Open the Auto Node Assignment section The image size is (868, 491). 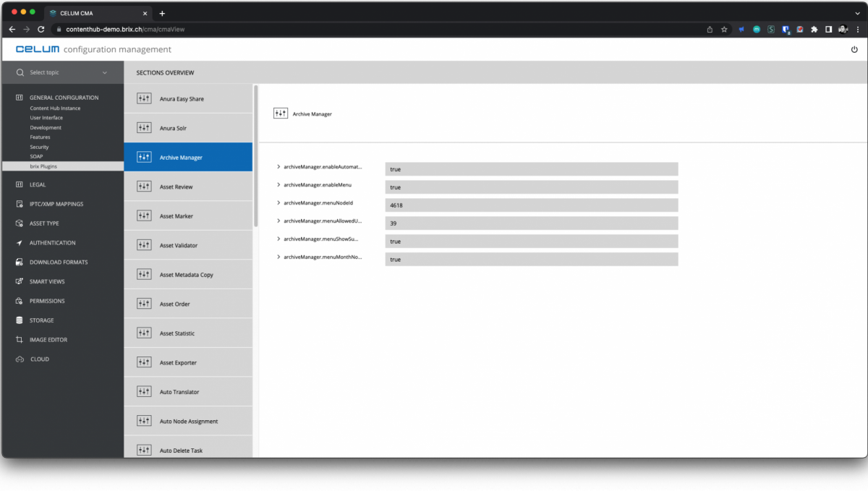coord(188,421)
